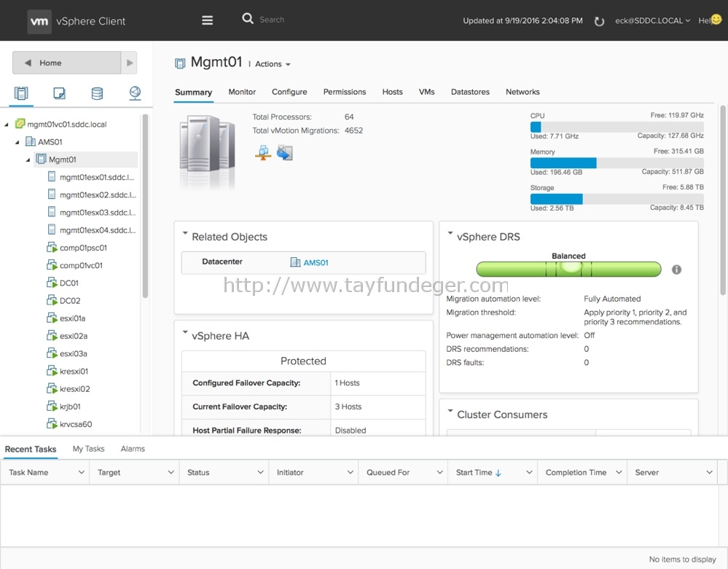Switch to Alarms tab
Image resolution: width=728 pixels, height=569 pixels.
pyautogui.click(x=133, y=449)
